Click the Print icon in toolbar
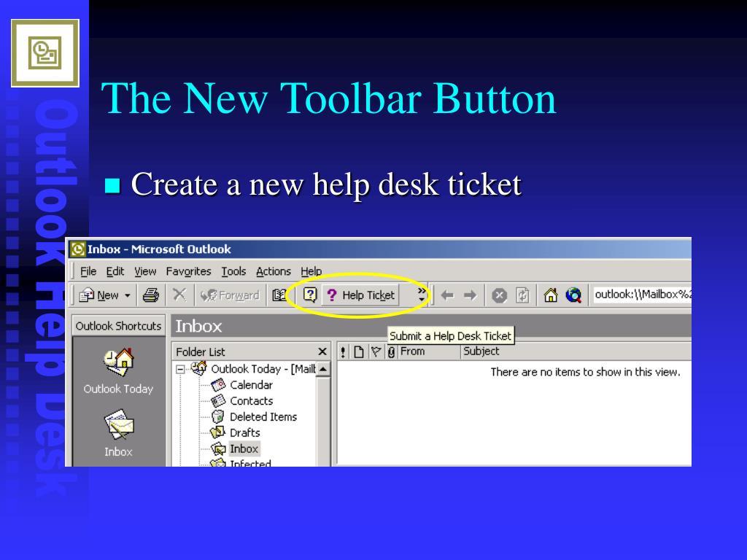This screenshot has height=560, width=747. point(150,295)
